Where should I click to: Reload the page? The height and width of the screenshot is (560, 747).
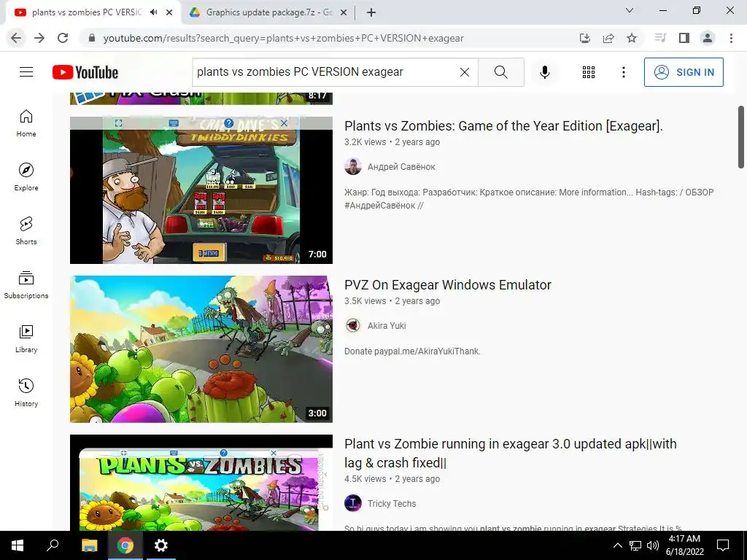[63, 38]
